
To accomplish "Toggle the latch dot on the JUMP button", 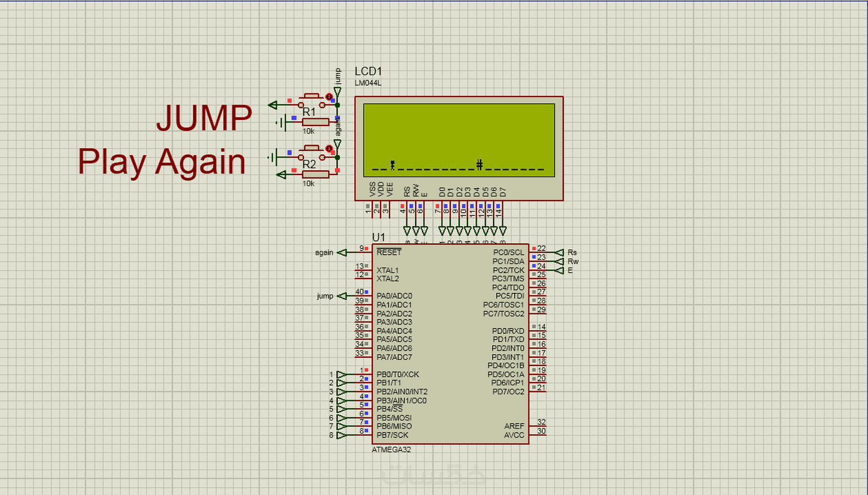I will click(329, 96).
